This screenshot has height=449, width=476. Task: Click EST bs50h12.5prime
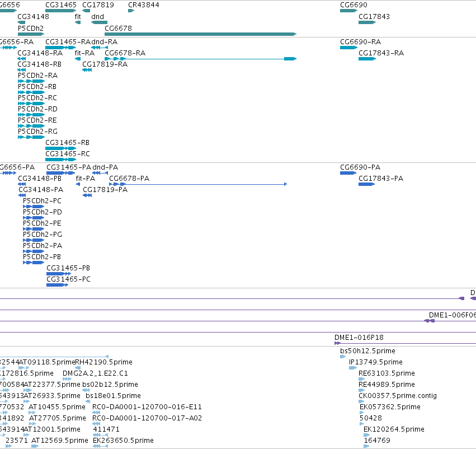367,351
